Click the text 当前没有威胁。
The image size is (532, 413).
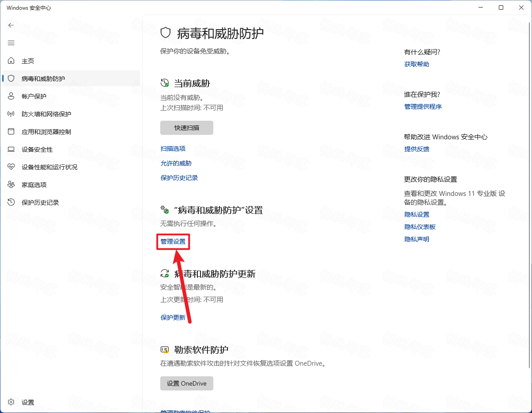(x=182, y=97)
